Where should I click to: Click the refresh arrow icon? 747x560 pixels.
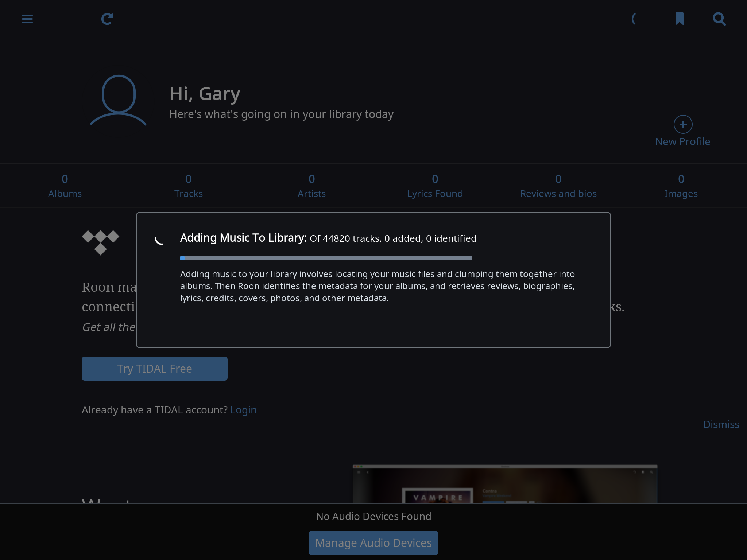click(107, 19)
